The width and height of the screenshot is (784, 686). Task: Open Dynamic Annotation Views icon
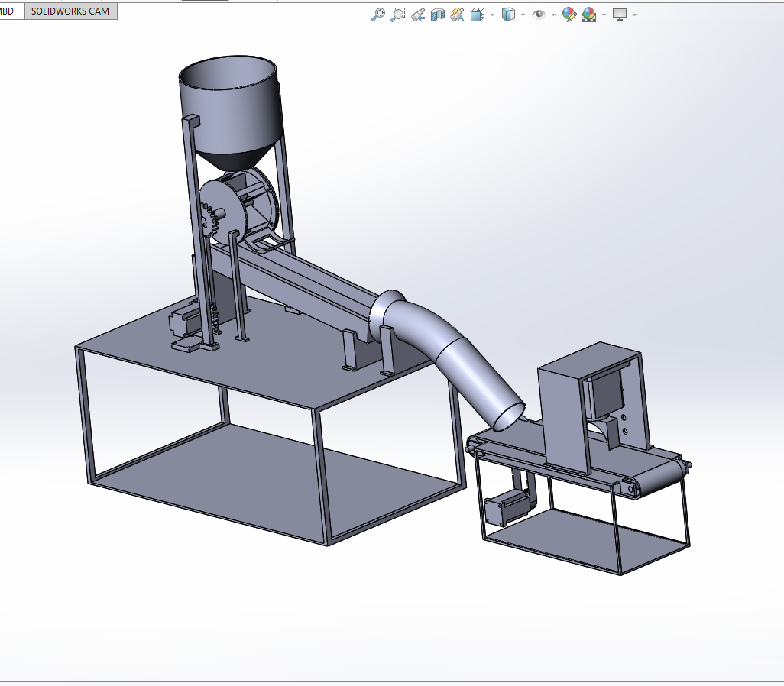coord(458,15)
